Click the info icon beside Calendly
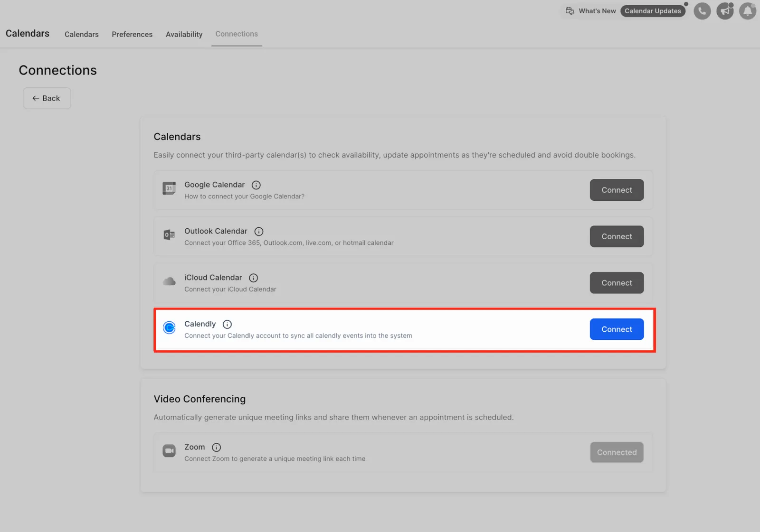Viewport: 760px width, 532px height. (228, 325)
